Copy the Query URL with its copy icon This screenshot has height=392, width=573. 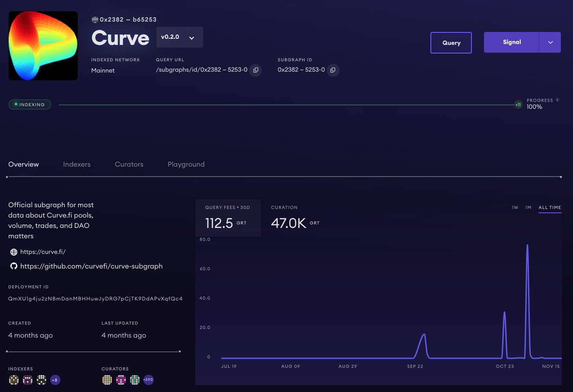tap(256, 70)
